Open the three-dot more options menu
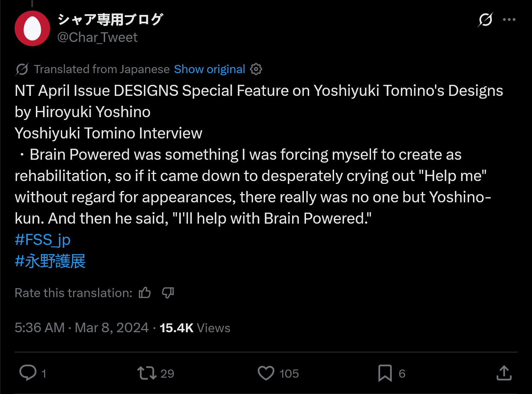 click(509, 20)
